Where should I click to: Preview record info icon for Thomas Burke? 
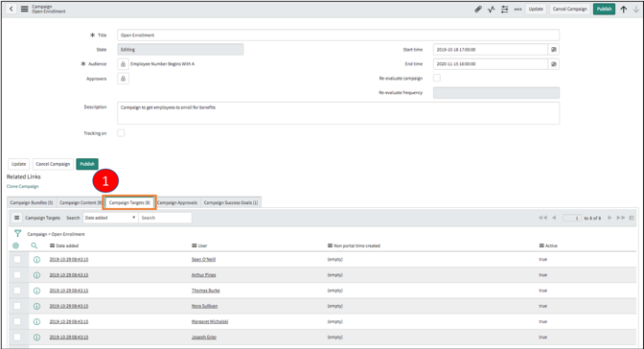(x=36, y=291)
